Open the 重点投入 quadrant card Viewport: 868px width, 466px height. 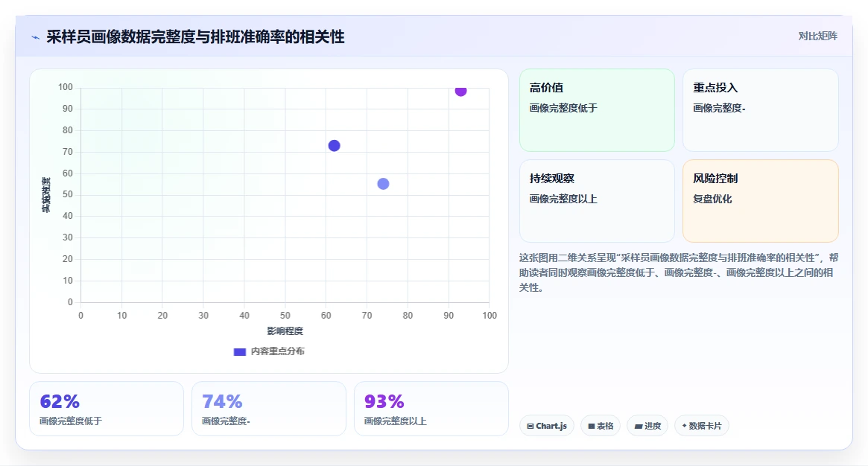[761, 110]
